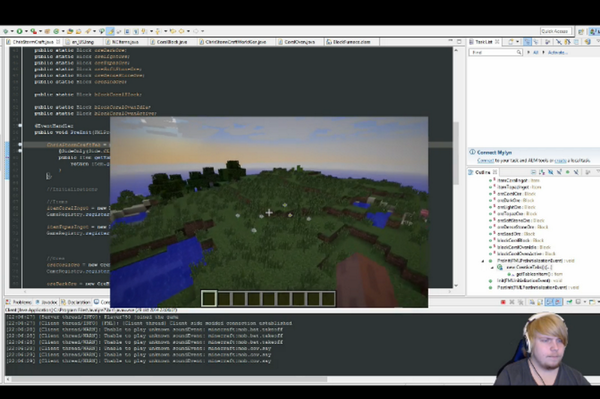Click the Minimize editor area icon
The width and height of the screenshot is (600, 399).
click(x=450, y=41)
